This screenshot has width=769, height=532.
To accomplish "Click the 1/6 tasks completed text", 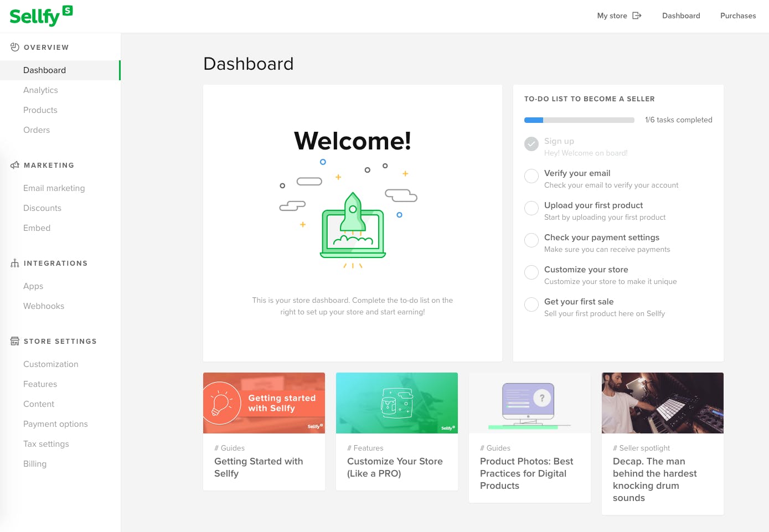I will click(679, 120).
